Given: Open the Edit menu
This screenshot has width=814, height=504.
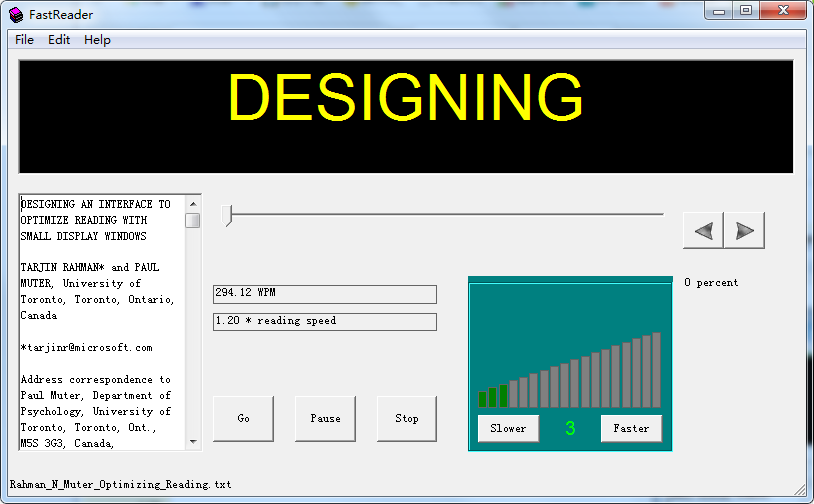Looking at the screenshot, I should 59,40.
